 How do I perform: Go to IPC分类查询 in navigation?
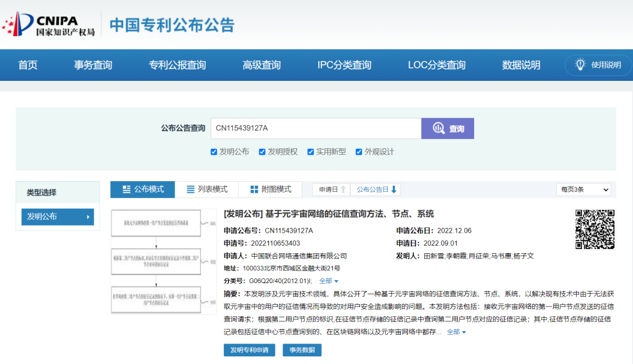[344, 65]
